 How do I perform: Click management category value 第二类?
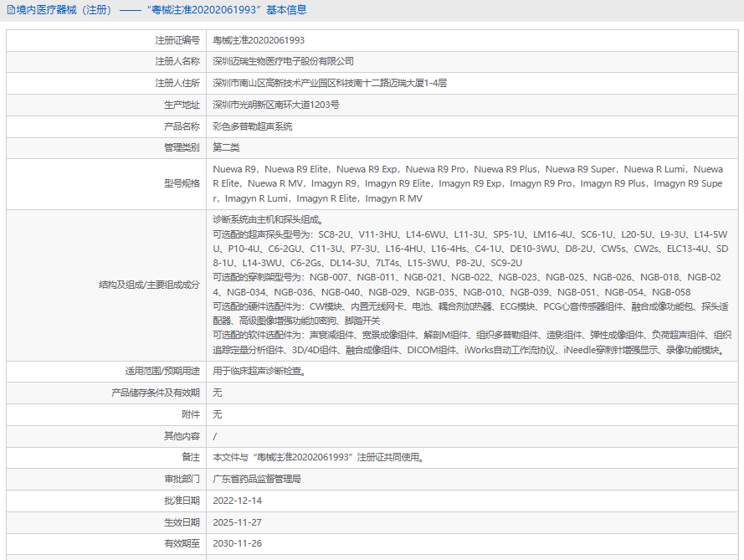click(x=226, y=147)
